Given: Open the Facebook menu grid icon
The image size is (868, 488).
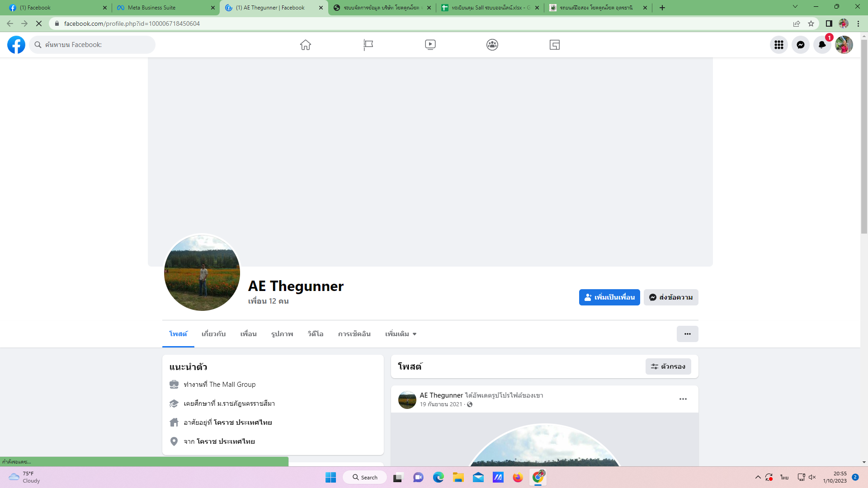Looking at the screenshot, I should tap(778, 45).
